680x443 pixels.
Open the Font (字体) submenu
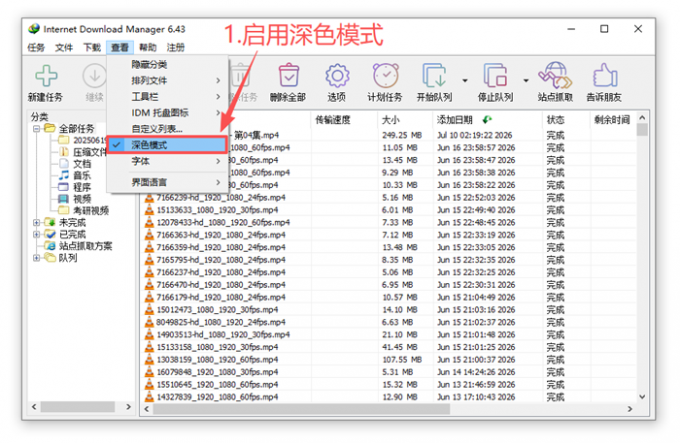click(x=167, y=161)
